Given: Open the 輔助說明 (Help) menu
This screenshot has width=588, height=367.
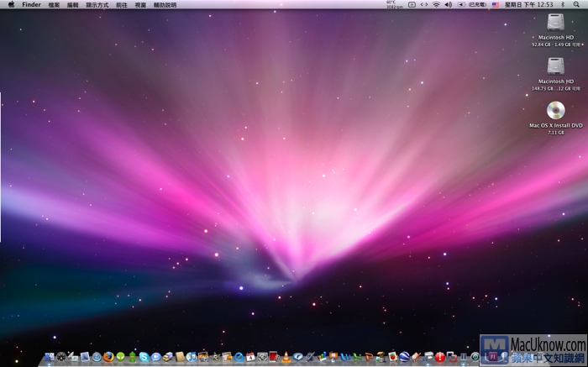Looking at the screenshot, I should pos(165,5).
